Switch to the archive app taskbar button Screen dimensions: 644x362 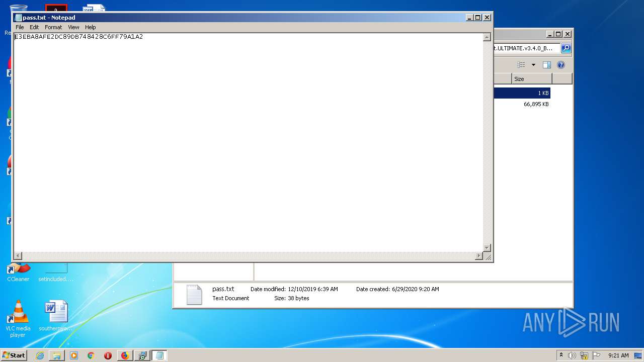coord(142,355)
